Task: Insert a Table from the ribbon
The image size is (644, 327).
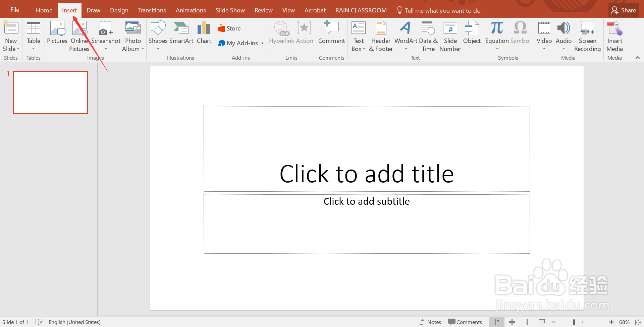Action: (x=34, y=36)
